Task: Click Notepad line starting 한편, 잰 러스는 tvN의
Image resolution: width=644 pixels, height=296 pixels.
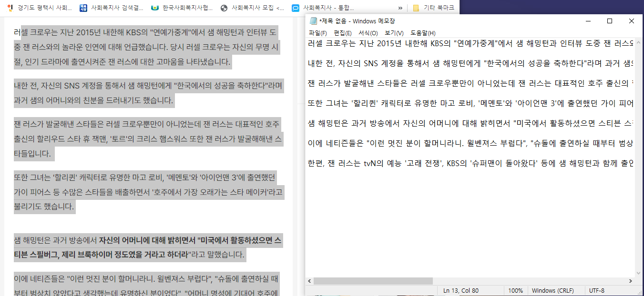Action: (471, 163)
